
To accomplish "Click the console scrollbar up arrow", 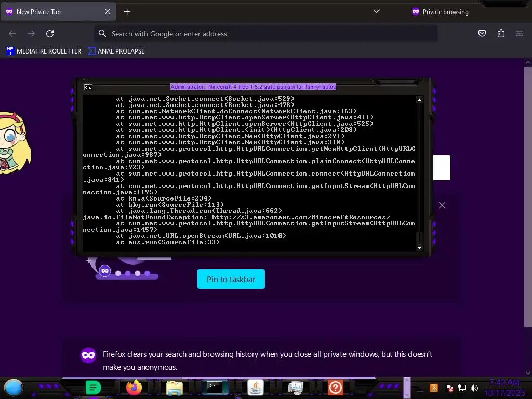I will pyautogui.click(x=419, y=100).
